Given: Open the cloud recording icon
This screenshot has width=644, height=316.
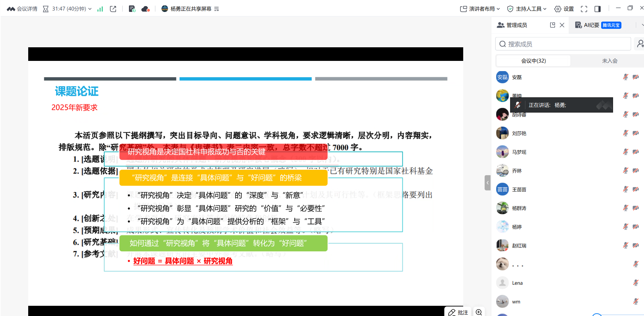Looking at the screenshot, I should 145,9.
